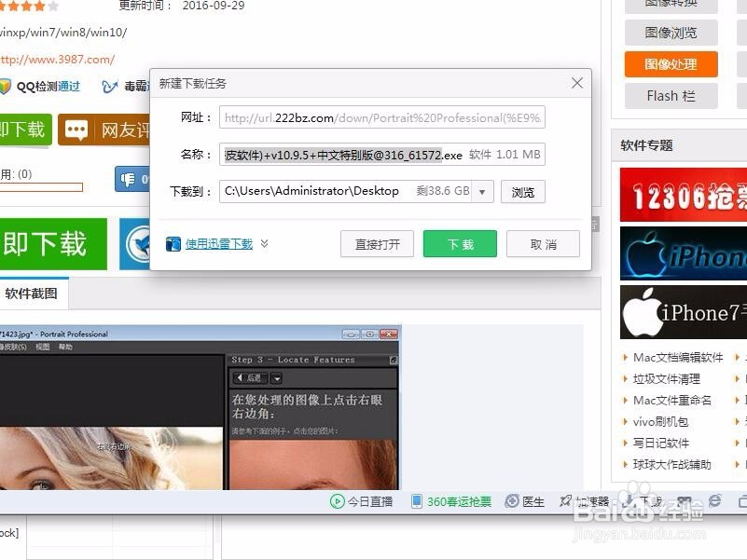Open the www.3987.com link
The height and width of the screenshot is (560, 747).
57,60
